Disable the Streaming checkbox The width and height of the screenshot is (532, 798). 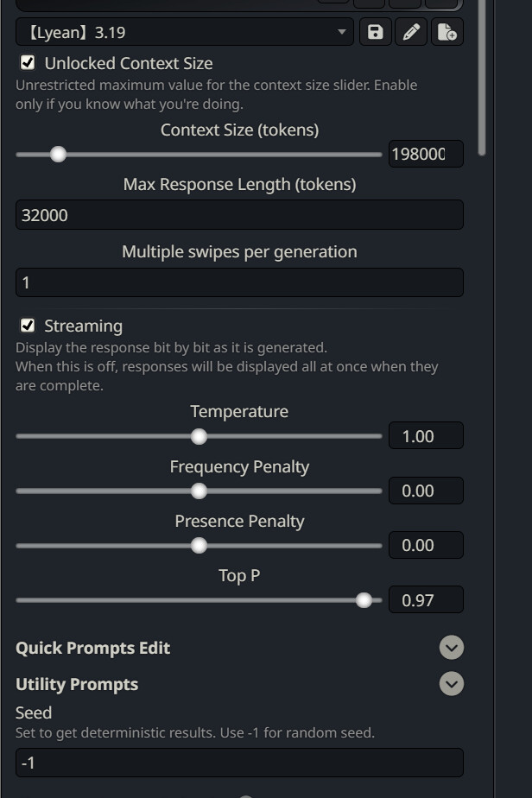(28, 326)
